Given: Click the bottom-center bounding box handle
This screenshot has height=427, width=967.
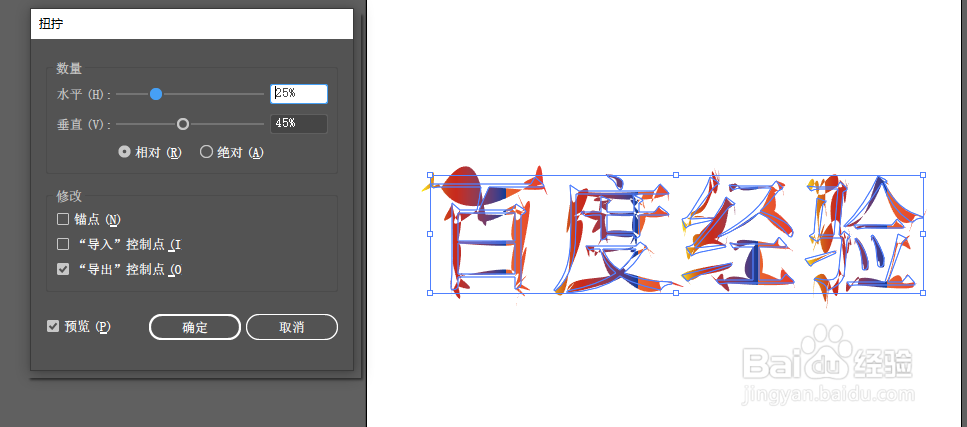Looking at the screenshot, I should tap(676, 293).
